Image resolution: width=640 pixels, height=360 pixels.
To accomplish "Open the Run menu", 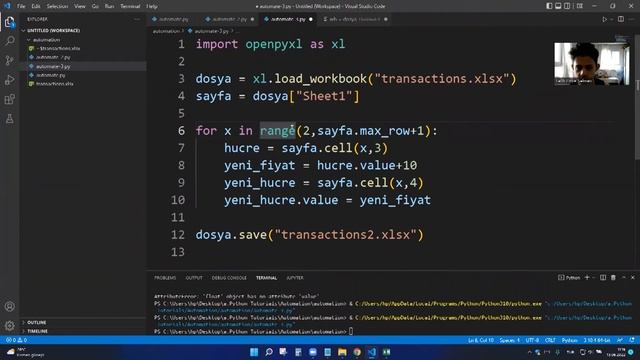I will [109, 6].
